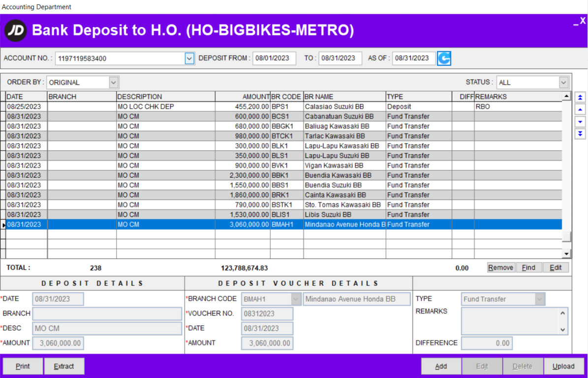Click the BR CODE column header
588x378 pixels.
point(287,97)
